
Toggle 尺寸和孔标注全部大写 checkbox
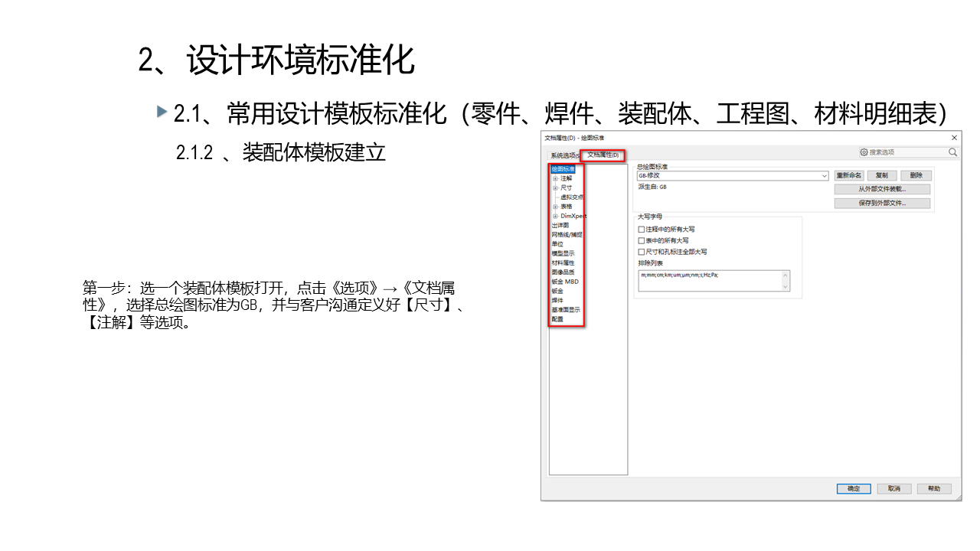642,251
